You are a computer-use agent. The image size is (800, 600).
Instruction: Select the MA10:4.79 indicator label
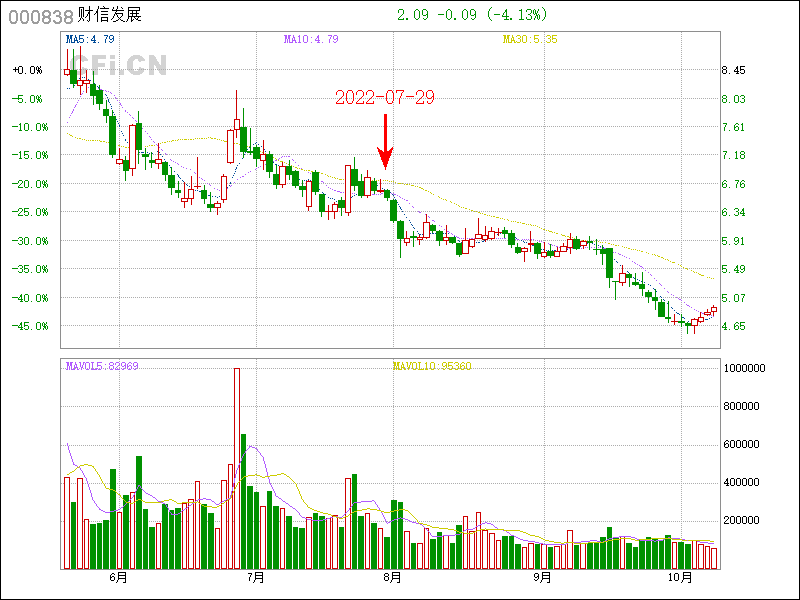click(311, 40)
